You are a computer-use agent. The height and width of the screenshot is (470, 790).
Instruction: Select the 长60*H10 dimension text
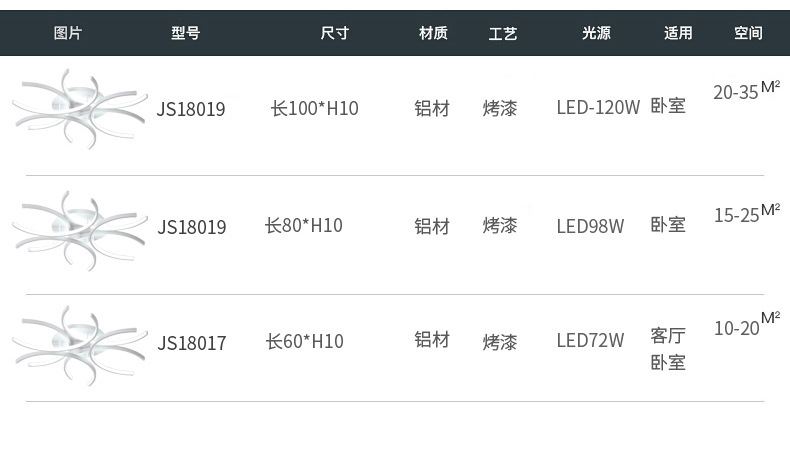304,342
